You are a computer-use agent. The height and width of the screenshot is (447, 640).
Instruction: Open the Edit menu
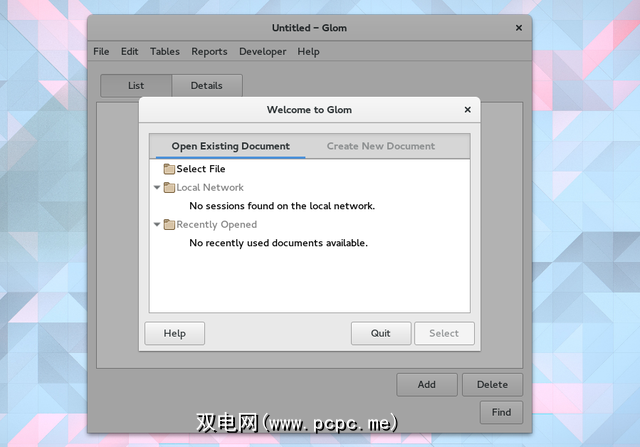pyautogui.click(x=129, y=51)
